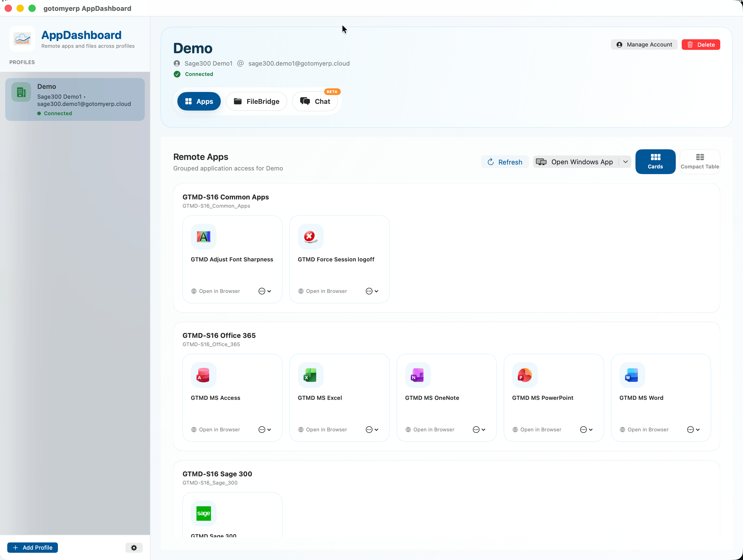Screen dimensions: 743x560
Task: Click the GTMD-S16 Office 365 group heading
Action: (219, 336)
